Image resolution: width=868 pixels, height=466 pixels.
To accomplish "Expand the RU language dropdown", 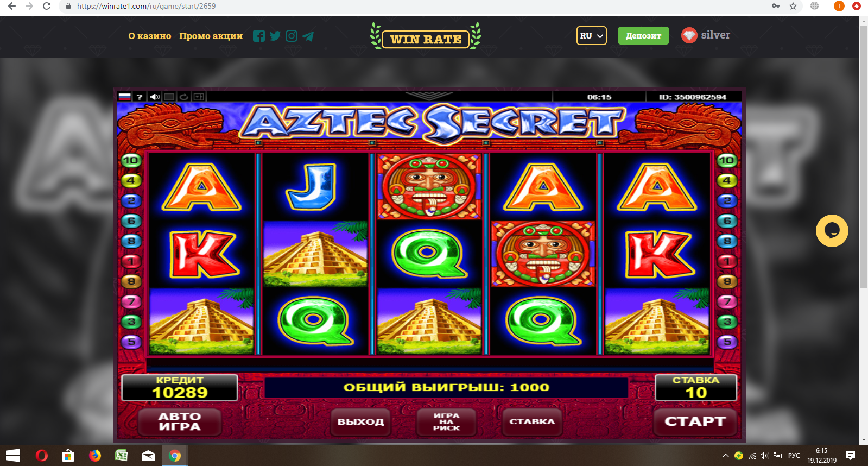I will 591,36.
